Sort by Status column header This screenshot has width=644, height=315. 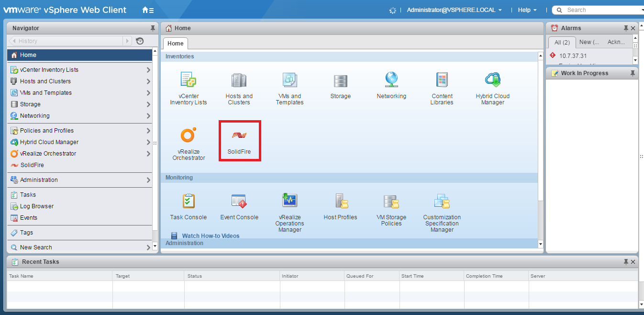(232, 276)
